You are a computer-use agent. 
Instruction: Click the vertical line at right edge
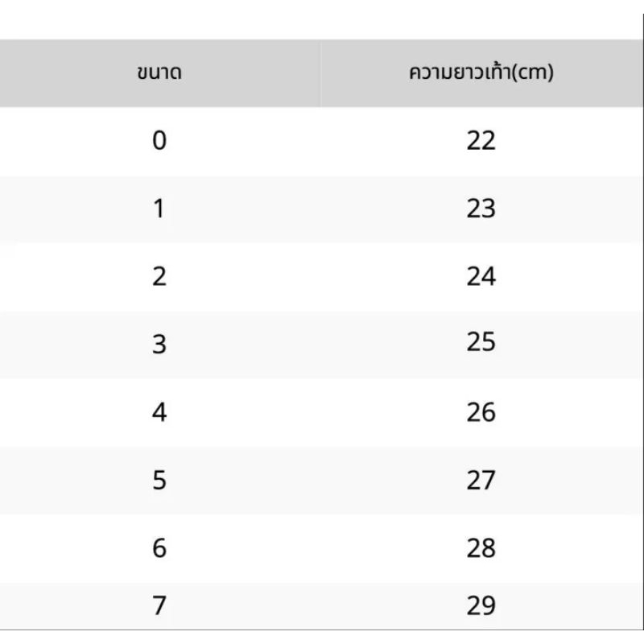[643, 322]
